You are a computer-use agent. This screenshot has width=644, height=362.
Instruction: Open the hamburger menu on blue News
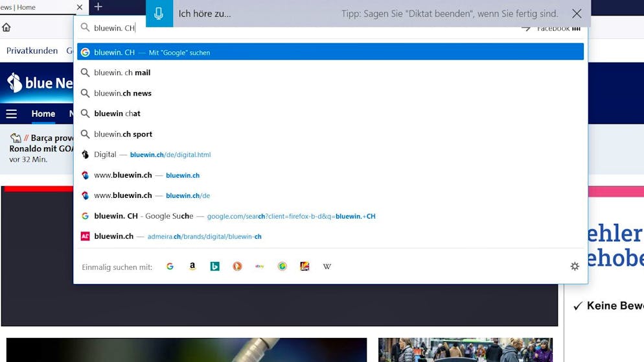tap(12, 114)
